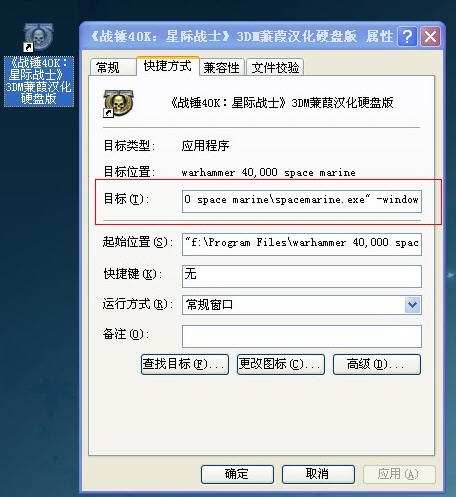Open the 常规窗口 run mode combo box
This screenshot has height=497, width=456.
point(302,305)
